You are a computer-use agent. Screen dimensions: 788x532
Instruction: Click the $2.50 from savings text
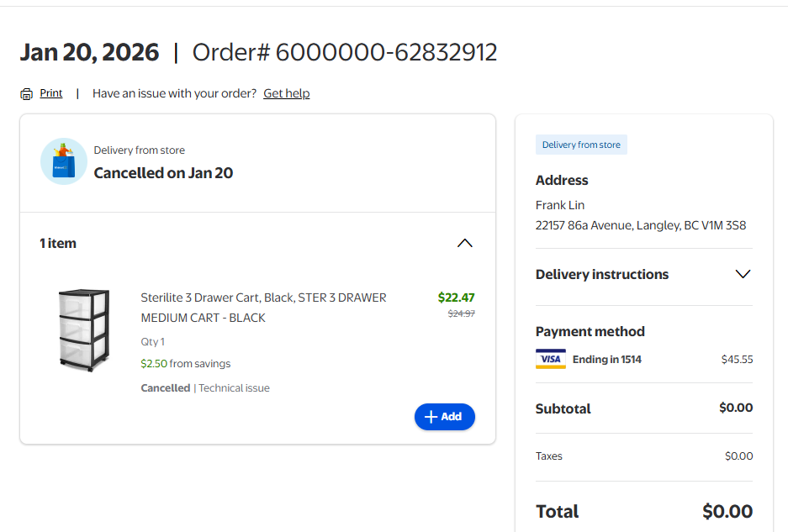[x=185, y=364]
